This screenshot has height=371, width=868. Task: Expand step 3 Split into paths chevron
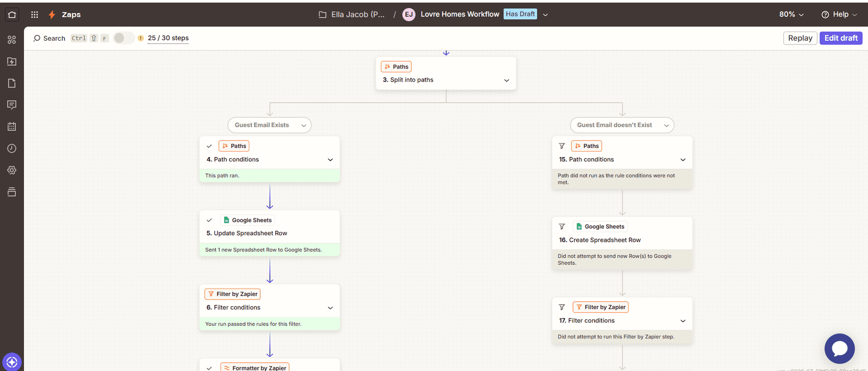click(x=507, y=80)
